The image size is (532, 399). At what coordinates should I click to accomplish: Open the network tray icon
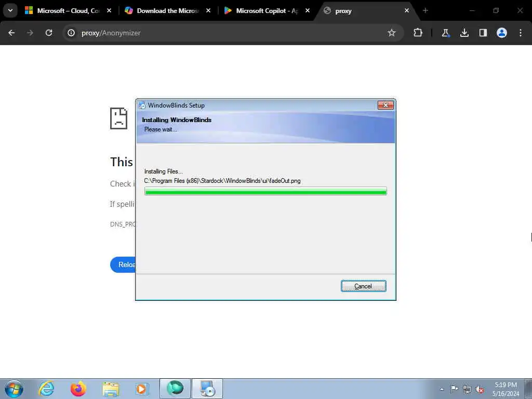(467, 390)
